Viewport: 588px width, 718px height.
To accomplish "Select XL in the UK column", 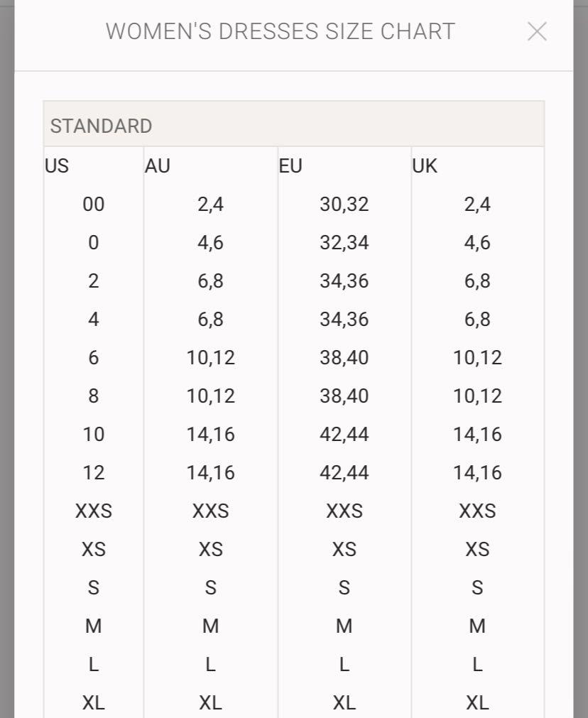I will click(477, 702).
